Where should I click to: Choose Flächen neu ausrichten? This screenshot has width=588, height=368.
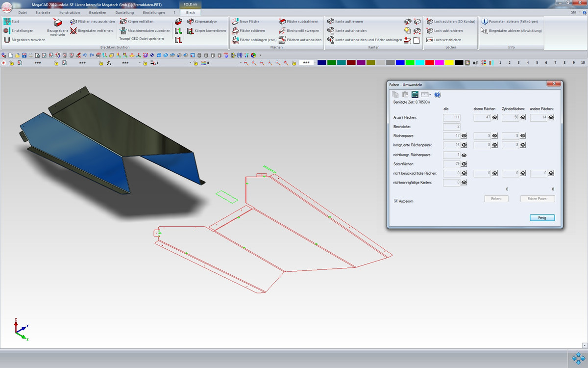[x=93, y=22]
